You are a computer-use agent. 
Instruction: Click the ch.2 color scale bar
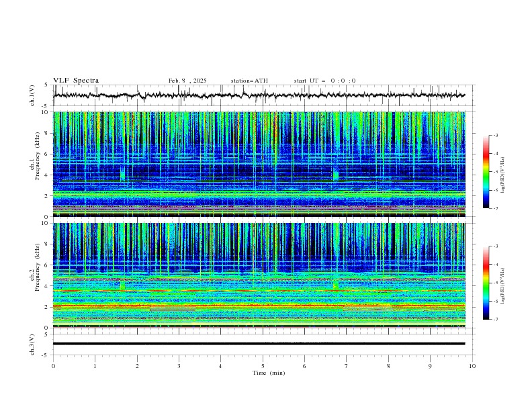click(486, 283)
